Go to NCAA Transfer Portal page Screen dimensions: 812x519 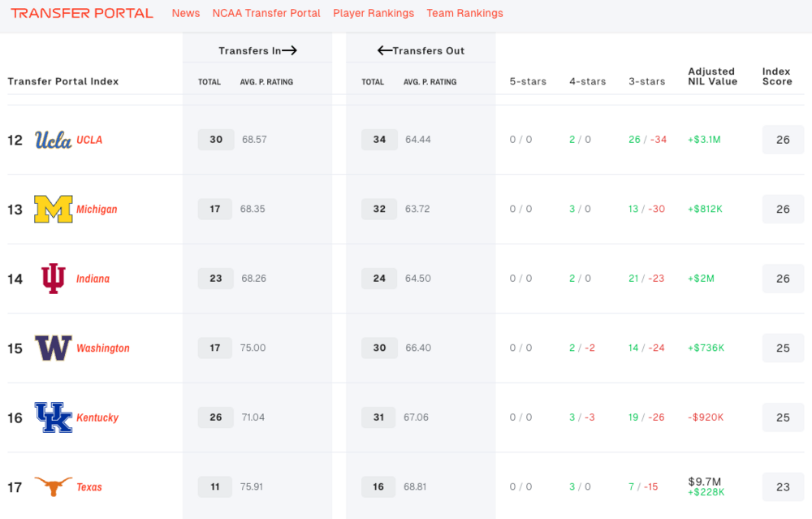(266, 13)
